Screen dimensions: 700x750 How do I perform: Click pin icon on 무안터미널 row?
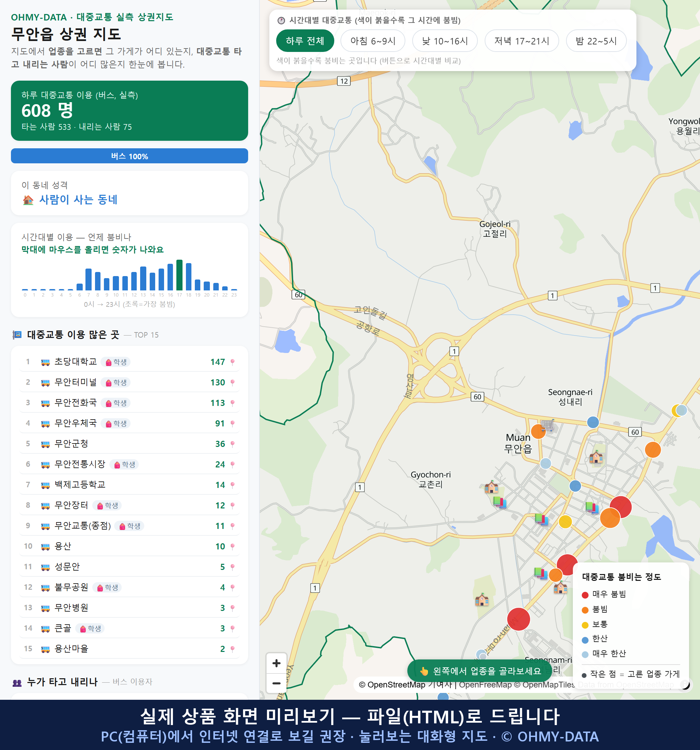click(x=232, y=383)
